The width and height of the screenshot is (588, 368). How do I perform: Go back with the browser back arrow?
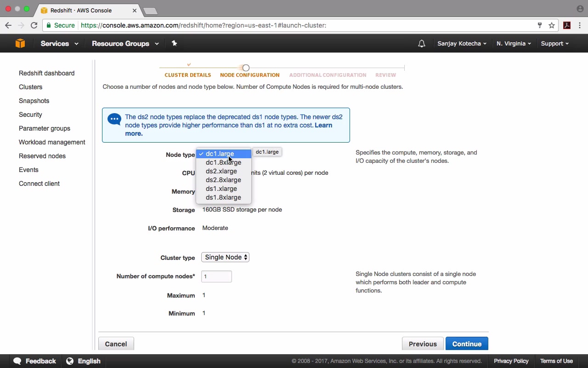click(8, 25)
